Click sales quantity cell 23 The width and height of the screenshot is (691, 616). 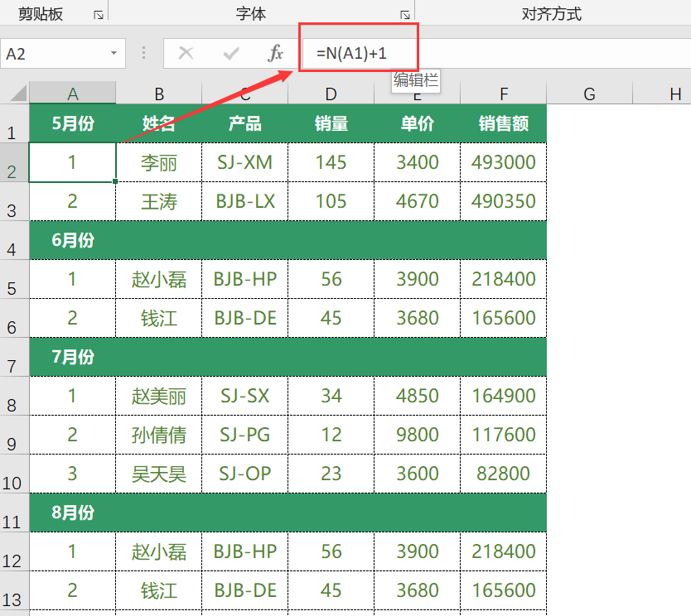[x=331, y=474]
